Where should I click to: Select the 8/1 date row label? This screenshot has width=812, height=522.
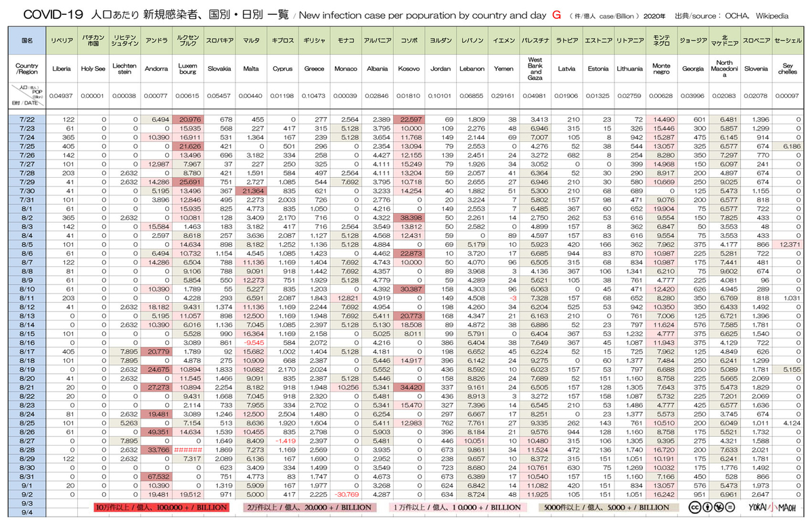28,209
